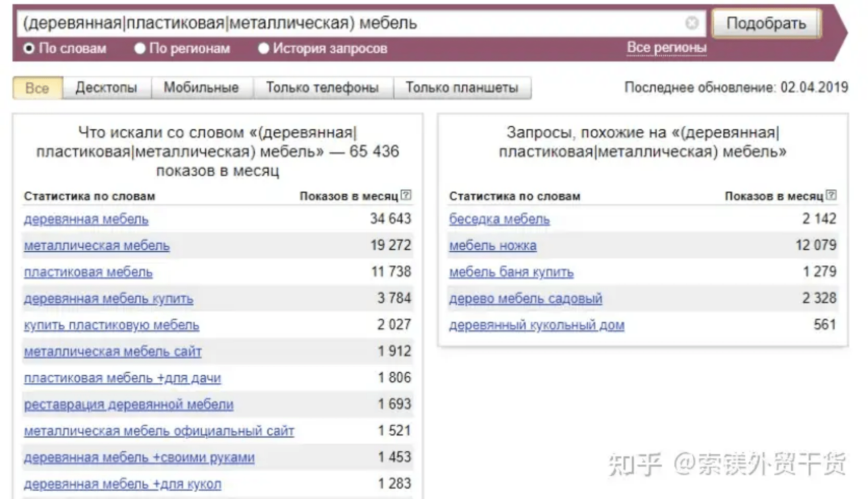Screen dimensions: 868x499
Task: Click into the keyword search input field
Action: [351, 23]
